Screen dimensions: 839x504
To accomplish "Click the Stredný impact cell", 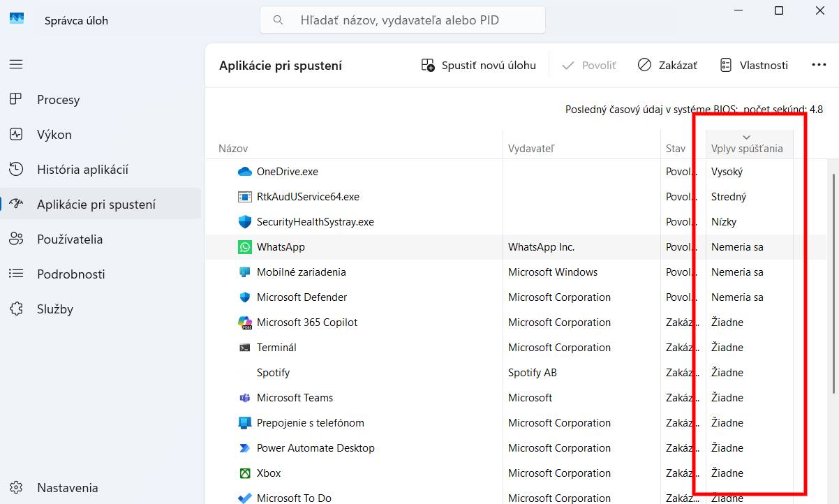I will (729, 196).
